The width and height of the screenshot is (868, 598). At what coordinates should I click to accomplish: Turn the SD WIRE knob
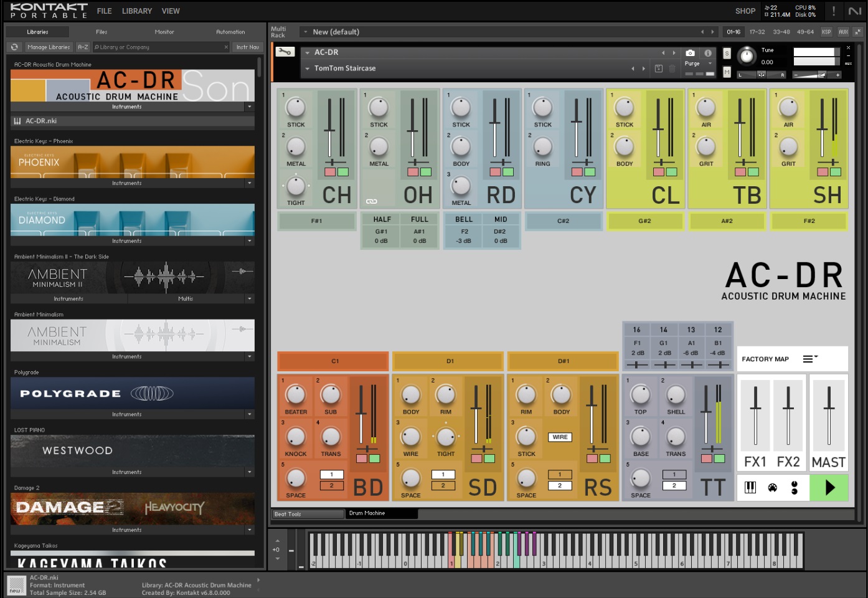pos(410,437)
